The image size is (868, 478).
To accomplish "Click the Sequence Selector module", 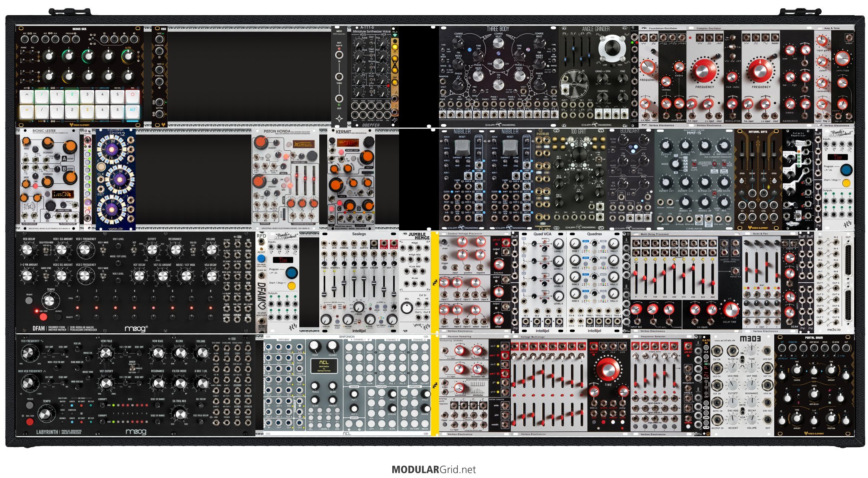I will tap(662, 386).
